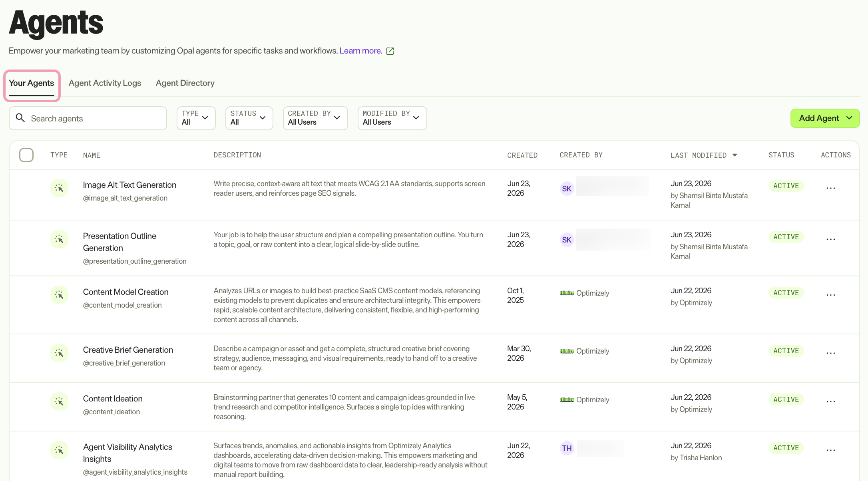Open the Type filter dropdown
This screenshot has width=868, height=481.
pyautogui.click(x=196, y=118)
